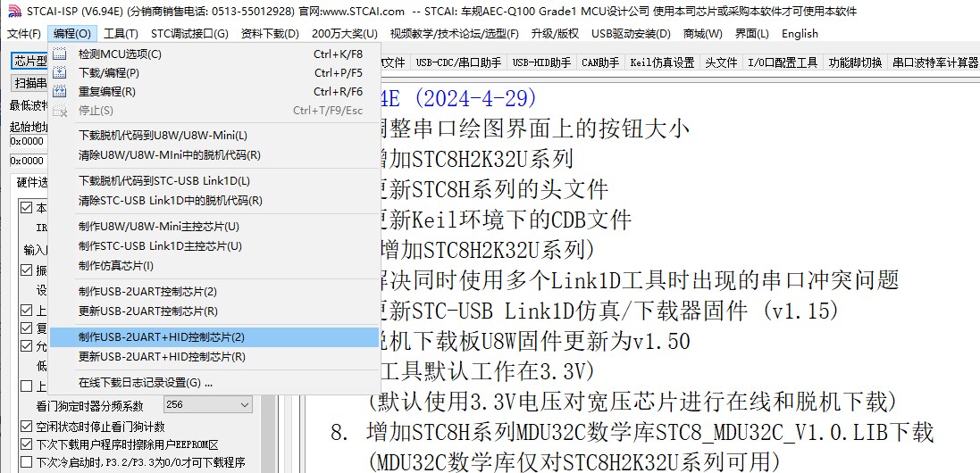Choose 下载脱机代码到STC-USB Link1D(L)
980x473 pixels.
click(214, 181)
